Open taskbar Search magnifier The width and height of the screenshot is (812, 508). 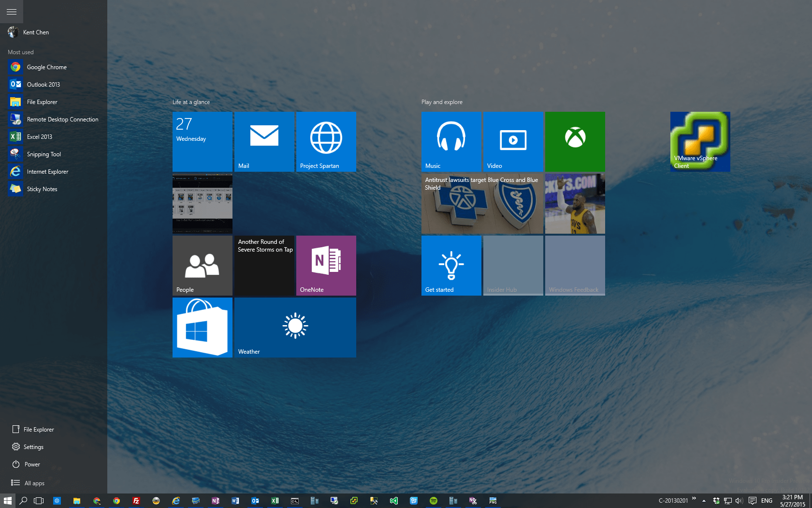[23, 501]
